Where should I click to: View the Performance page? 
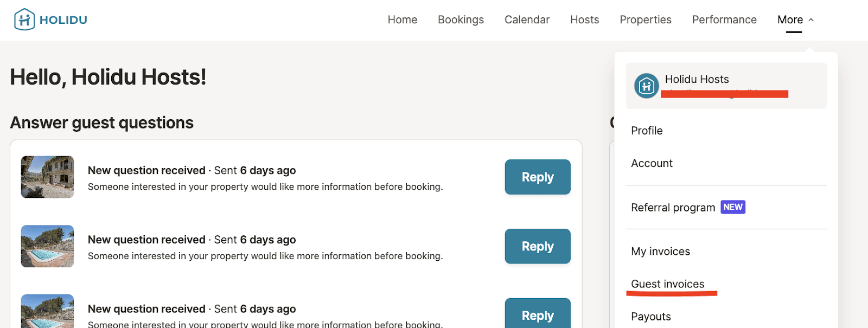click(x=724, y=20)
